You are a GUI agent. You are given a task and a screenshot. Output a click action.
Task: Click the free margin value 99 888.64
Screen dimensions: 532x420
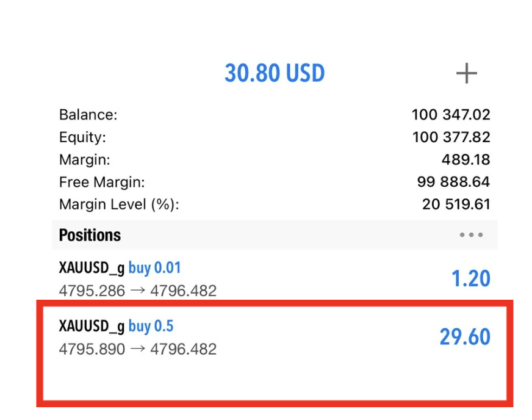click(452, 182)
